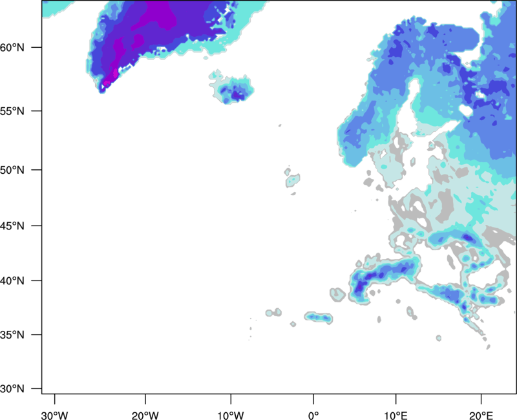Image resolution: width=517 pixels, height=420 pixels.
Task: Click the 60°N latitude label
Action: (x=12, y=47)
